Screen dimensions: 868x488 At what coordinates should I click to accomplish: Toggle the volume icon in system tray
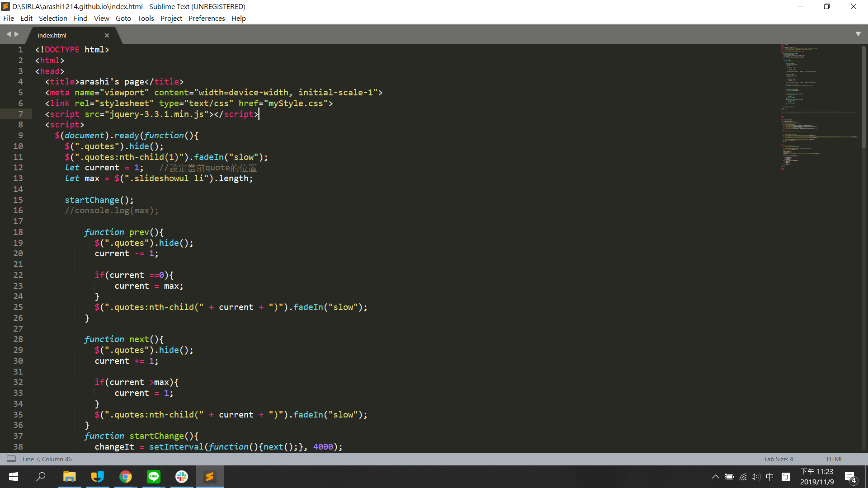click(756, 477)
